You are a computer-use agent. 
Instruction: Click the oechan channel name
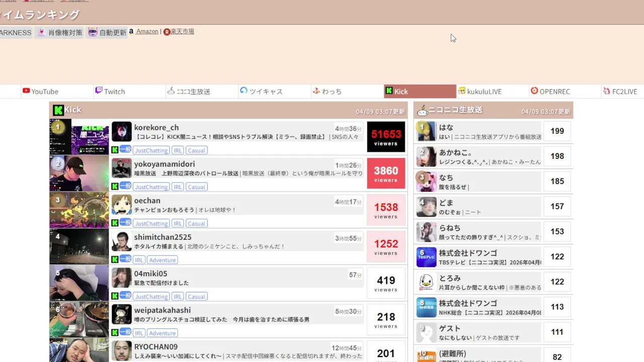pos(147,201)
